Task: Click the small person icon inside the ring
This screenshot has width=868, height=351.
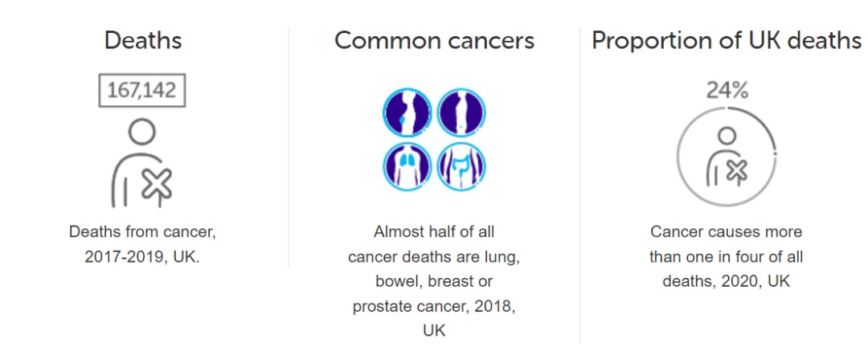Action: click(x=727, y=157)
